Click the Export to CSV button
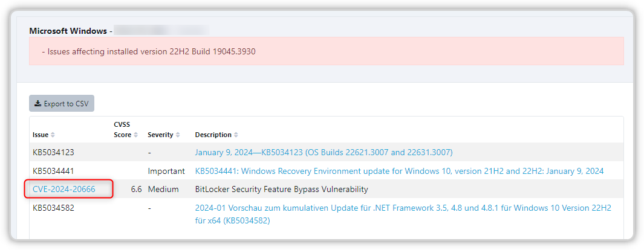Image resolution: width=644 pixels, height=250 pixels. [x=62, y=104]
